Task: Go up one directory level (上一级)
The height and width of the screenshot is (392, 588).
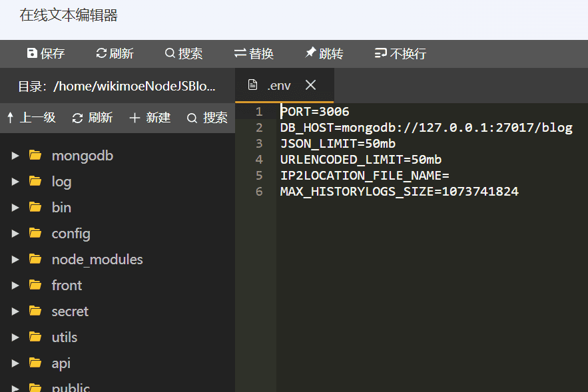Action: [31, 118]
